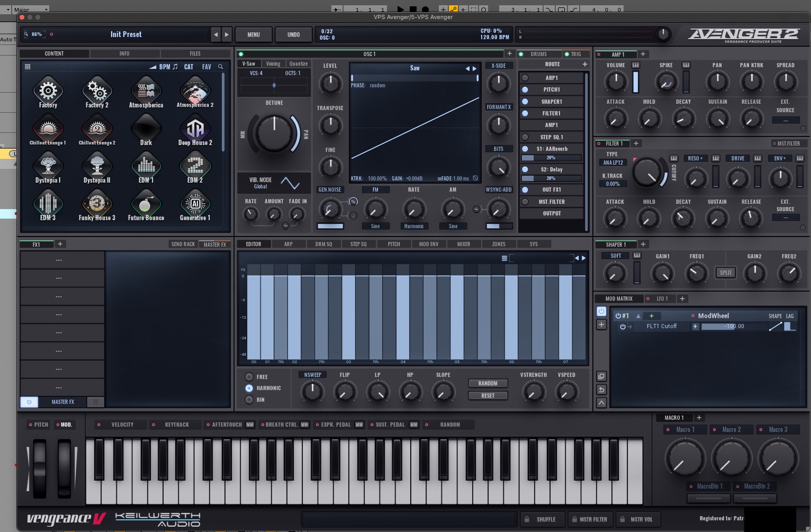Select the FREE radio option

[x=249, y=377]
